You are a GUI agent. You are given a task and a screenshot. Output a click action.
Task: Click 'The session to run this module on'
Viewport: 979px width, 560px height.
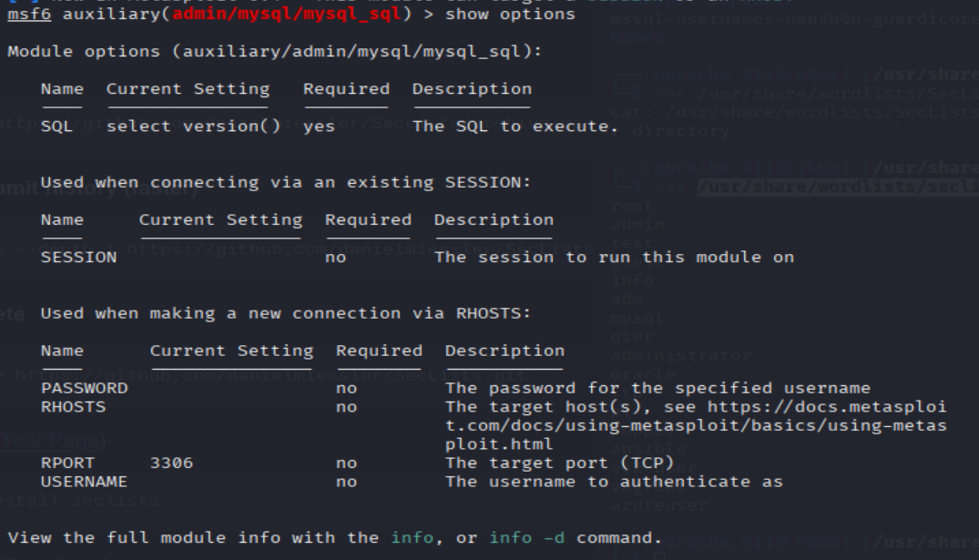tap(614, 257)
